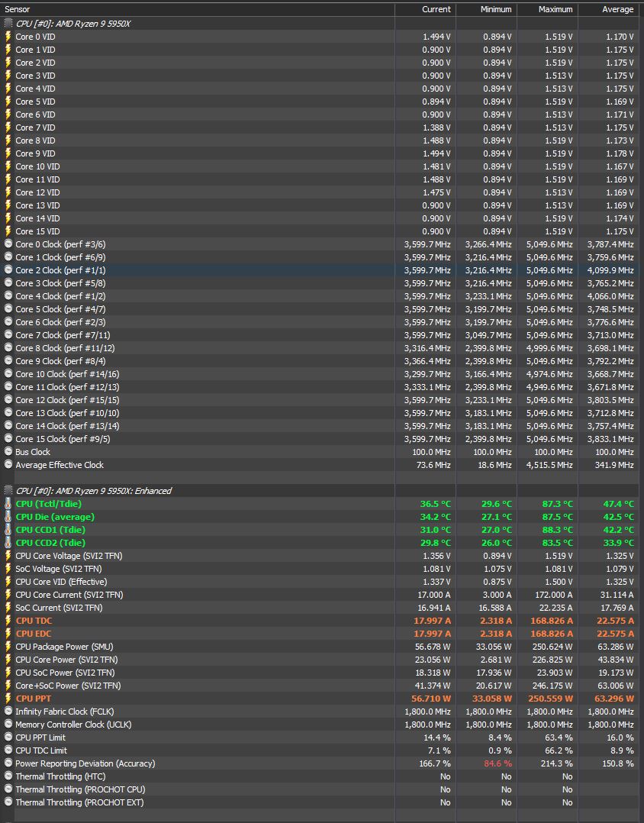Screen dimensions: 644x823
Task: Click the thermometer icon beside CPU Die (average)
Action: (x=8, y=516)
